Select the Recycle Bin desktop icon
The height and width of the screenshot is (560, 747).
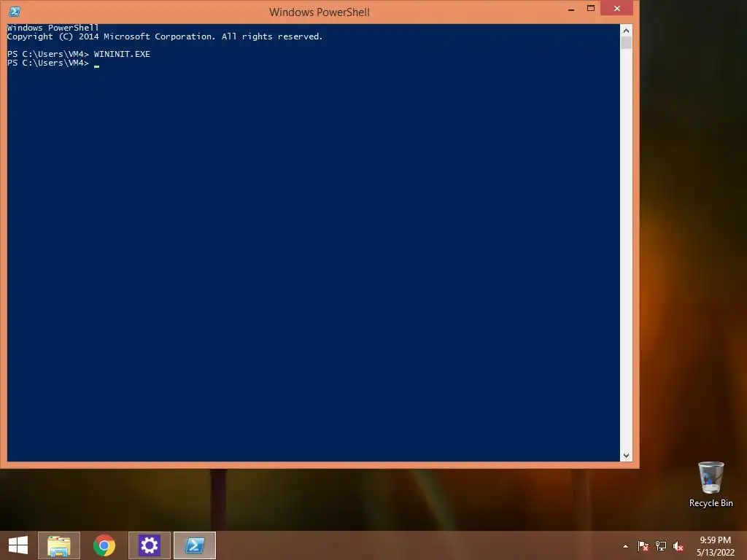tap(711, 484)
